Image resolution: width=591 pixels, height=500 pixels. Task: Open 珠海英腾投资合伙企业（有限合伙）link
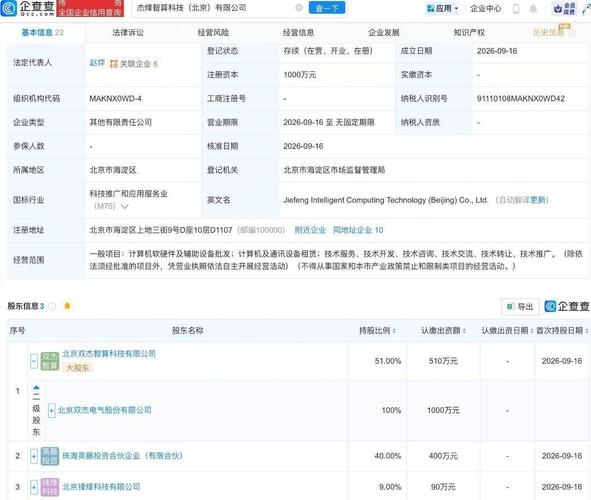[122, 456]
